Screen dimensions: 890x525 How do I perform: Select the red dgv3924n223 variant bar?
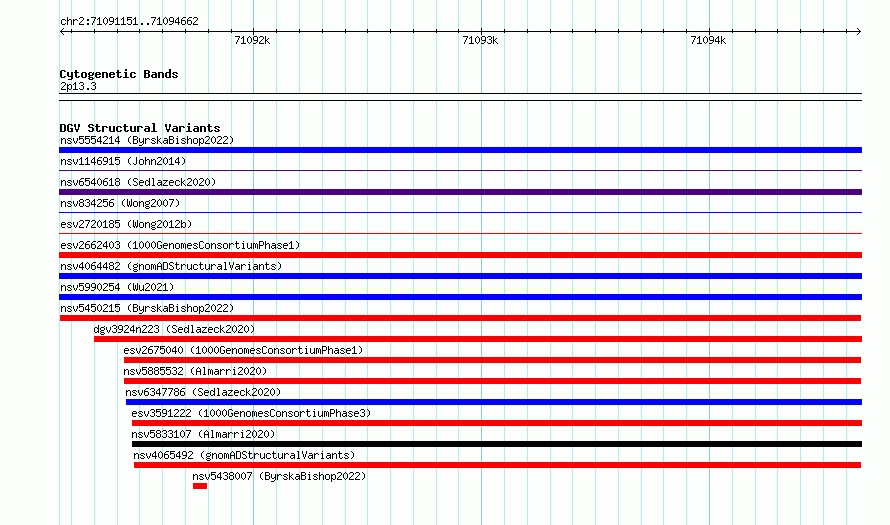click(478, 339)
